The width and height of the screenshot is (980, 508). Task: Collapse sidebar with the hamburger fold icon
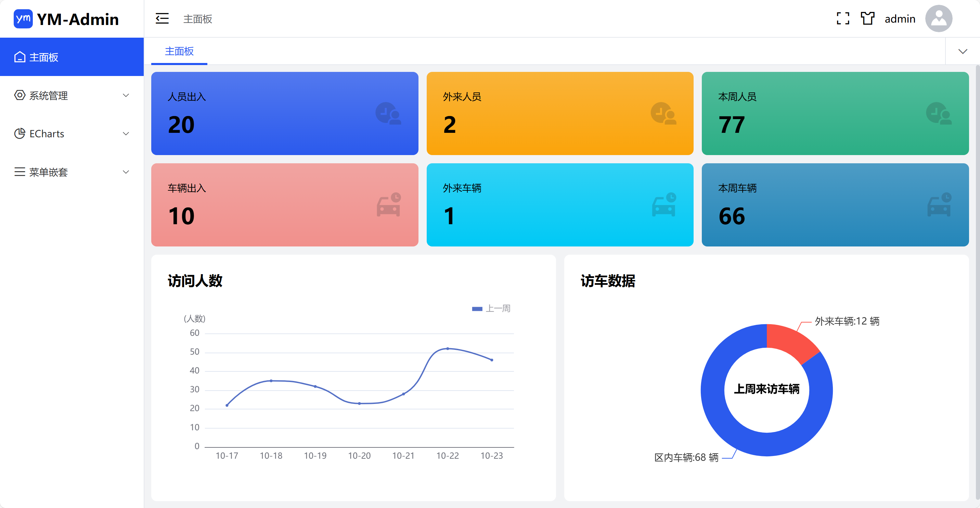pyautogui.click(x=162, y=18)
